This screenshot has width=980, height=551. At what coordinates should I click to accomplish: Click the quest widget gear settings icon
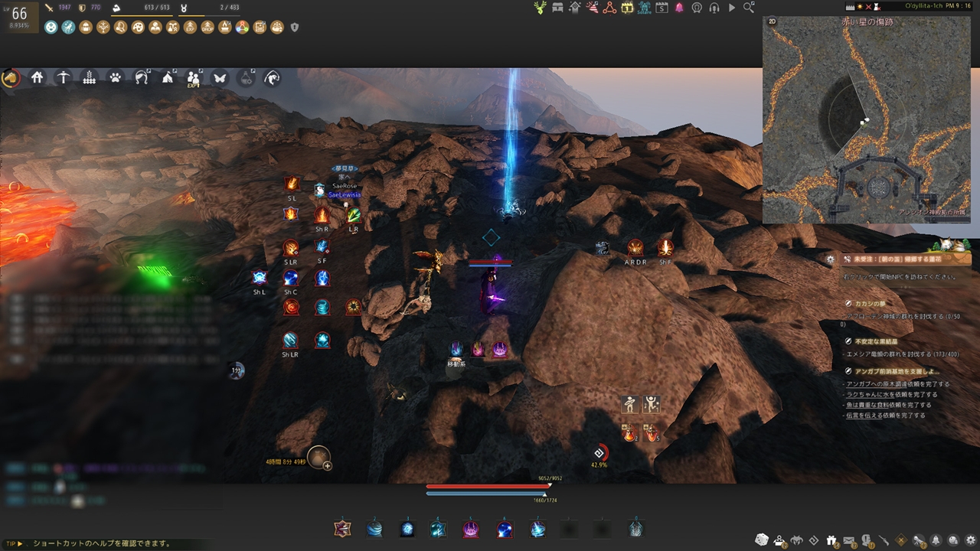click(831, 259)
